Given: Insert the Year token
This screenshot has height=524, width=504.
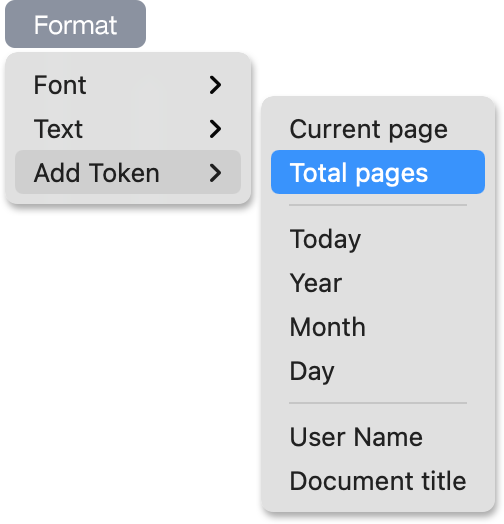Looking at the screenshot, I should coord(378,283).
